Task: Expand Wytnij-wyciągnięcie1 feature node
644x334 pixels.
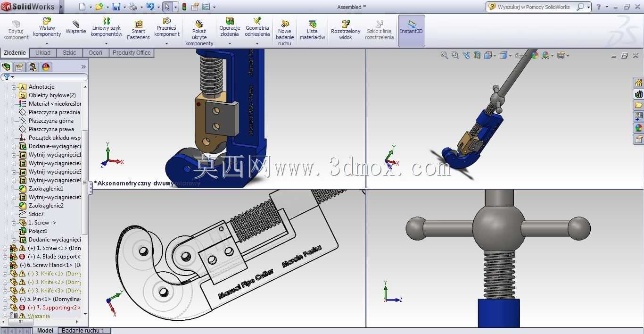Action: coord(14,155)
